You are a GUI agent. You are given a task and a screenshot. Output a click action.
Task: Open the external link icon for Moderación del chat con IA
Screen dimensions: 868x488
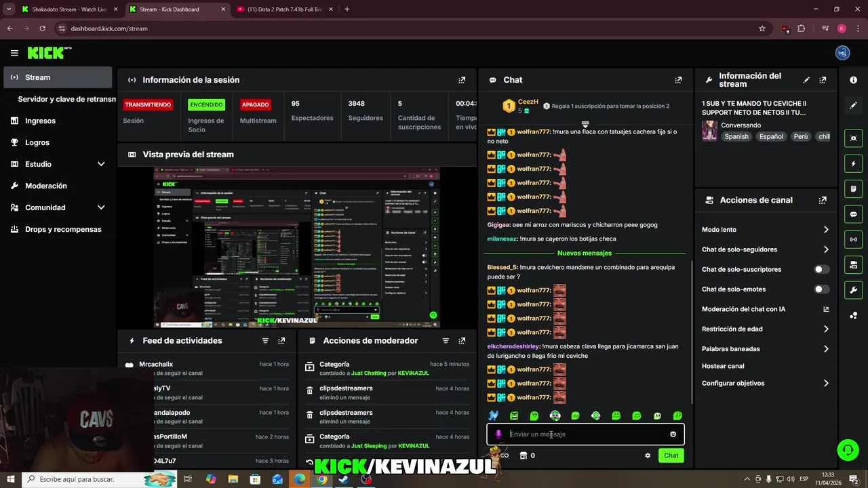click(x=826, y=309)
